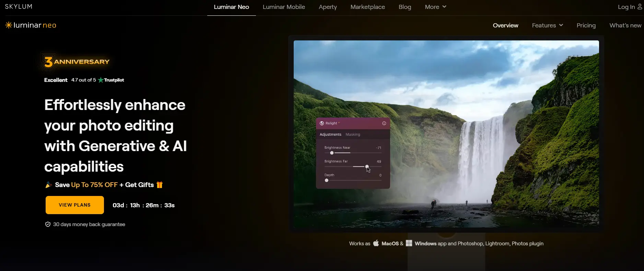Image resolution: width=644 pixels, height=271 pixels.
Task: Go to the Marketplace page
Action: click(367, 7)
